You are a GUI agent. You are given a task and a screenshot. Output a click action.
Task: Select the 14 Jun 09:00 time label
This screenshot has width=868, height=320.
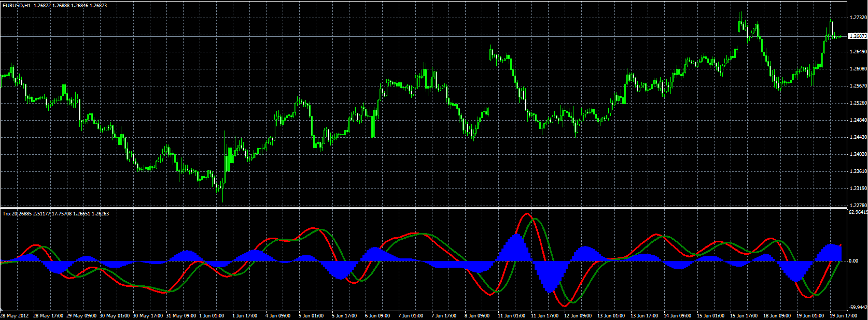[678, 316]
